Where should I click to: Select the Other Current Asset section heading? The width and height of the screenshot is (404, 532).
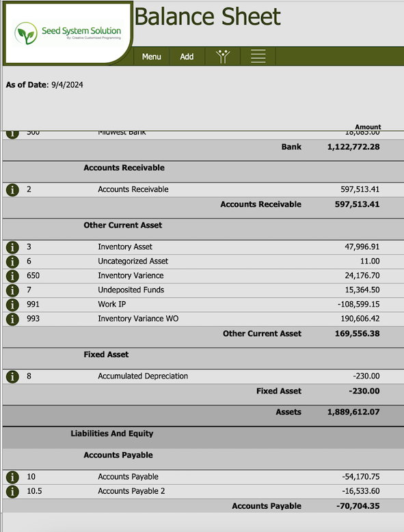tap(123, 225)
